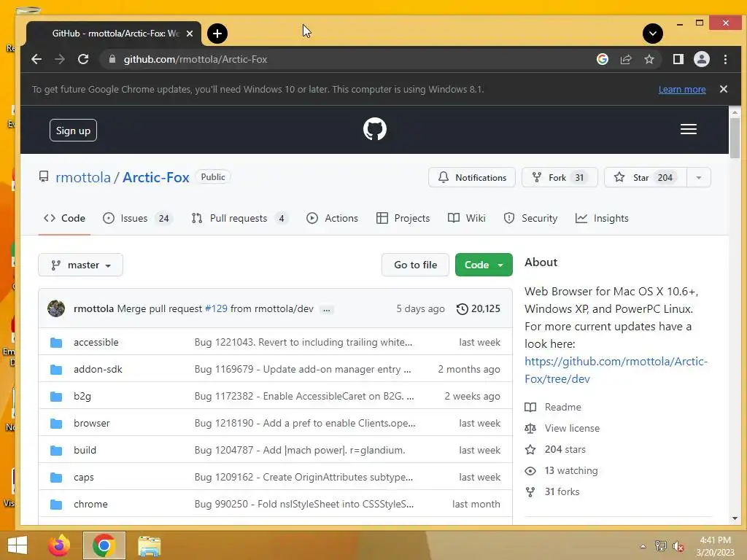Click the Sign up button
Viewport: 747px width, 560px height.
73,131
